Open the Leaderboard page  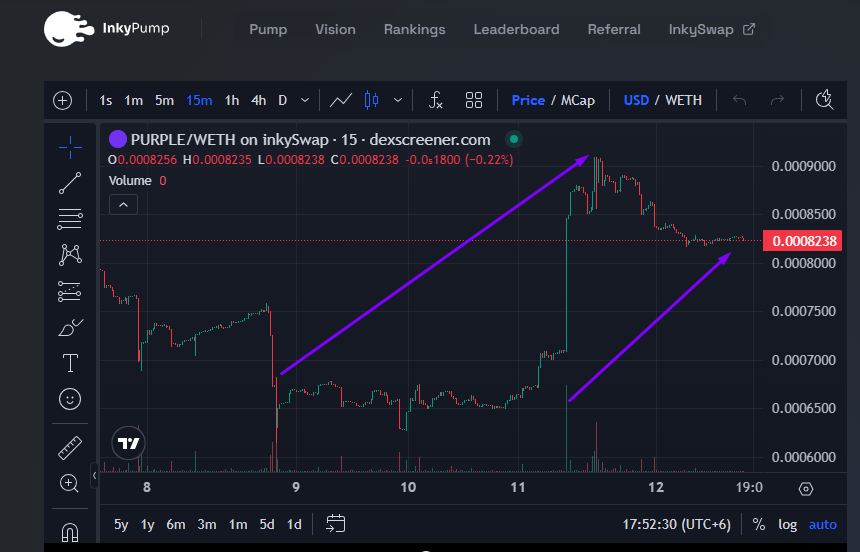(x=517, y=29)
